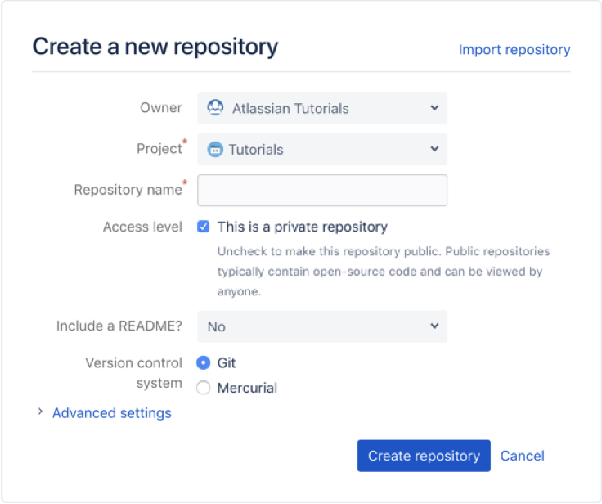
Task: Open the Project dropdown
Action: (322, 149)
